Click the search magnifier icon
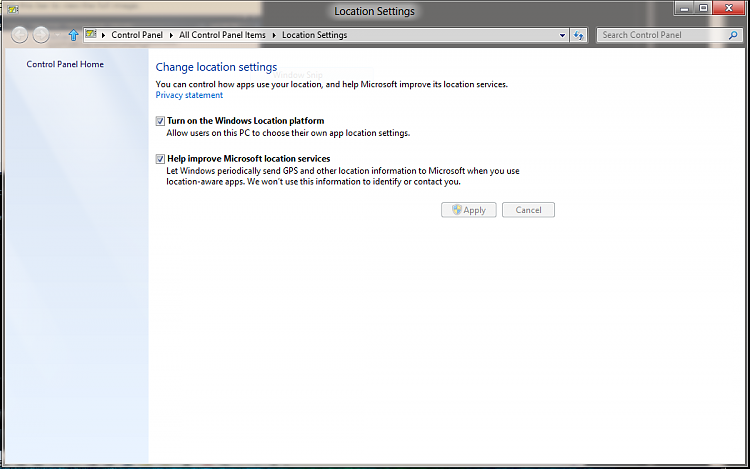The image size is (750, 469). [x=733, y=35]
